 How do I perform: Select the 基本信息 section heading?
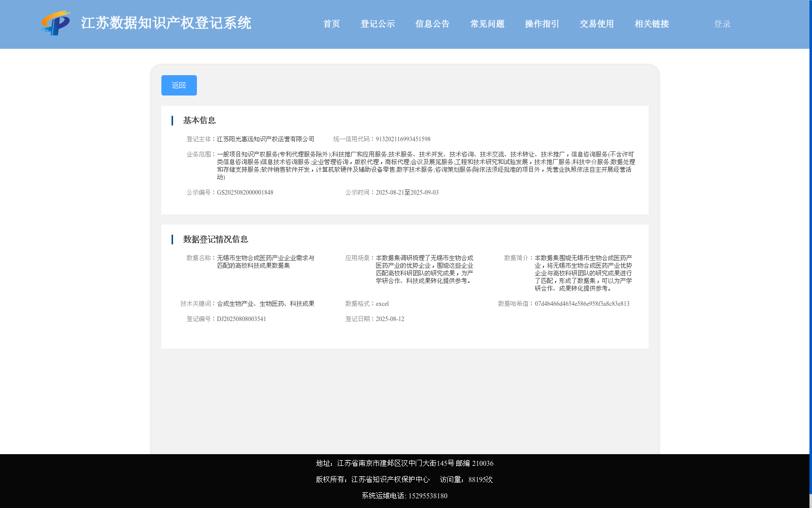coord(199,120)
